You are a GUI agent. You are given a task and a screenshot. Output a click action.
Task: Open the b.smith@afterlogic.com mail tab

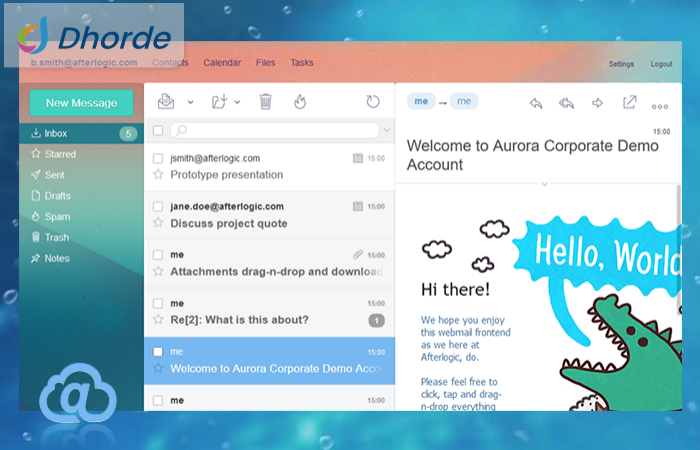(x=84, y=62)
